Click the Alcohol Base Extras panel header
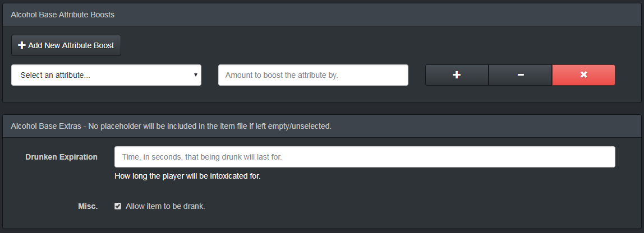This screenshot has height=233, width=644. tap(171, 126)
